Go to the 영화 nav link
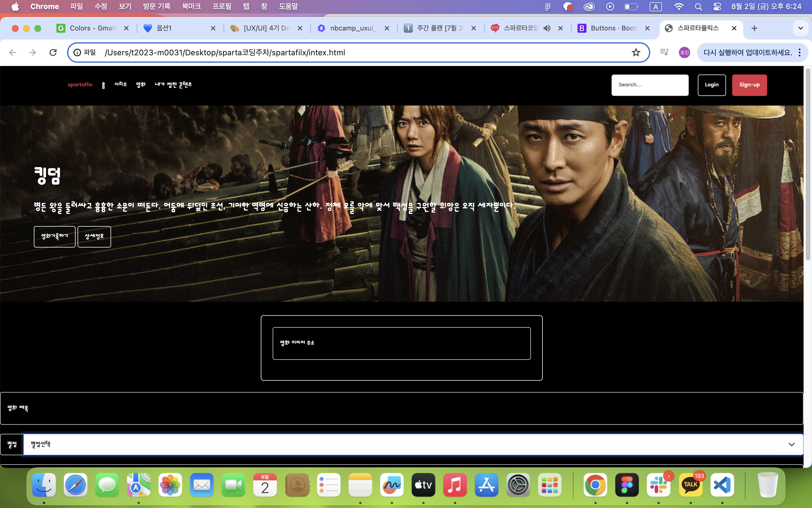812x508 pixels. click(141, 85)
